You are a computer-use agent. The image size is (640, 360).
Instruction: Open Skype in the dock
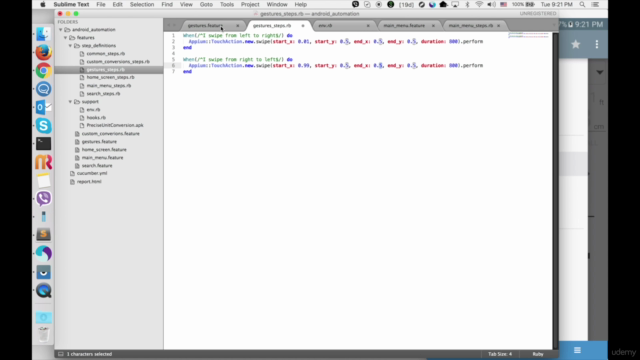pyautogui.click(x=43, y=125)
